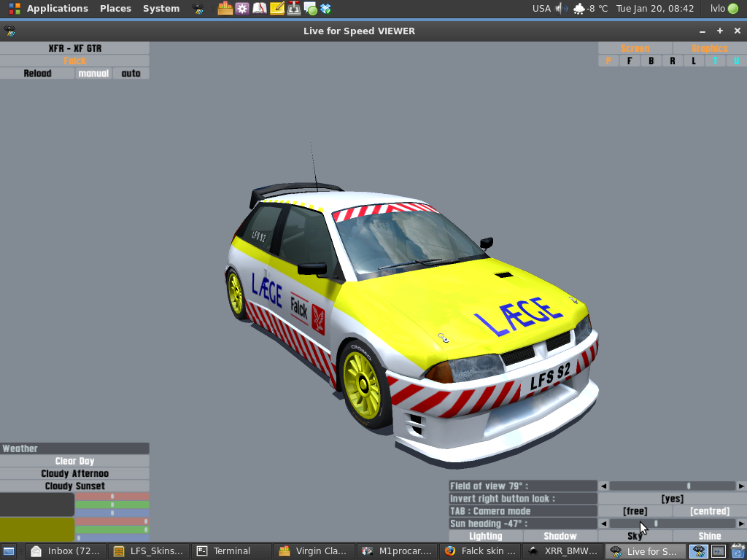Image resolution: width=747 pixels, height=560 pixels.
Task: Open the Lighting tab
Action: (x=485, y=536)
